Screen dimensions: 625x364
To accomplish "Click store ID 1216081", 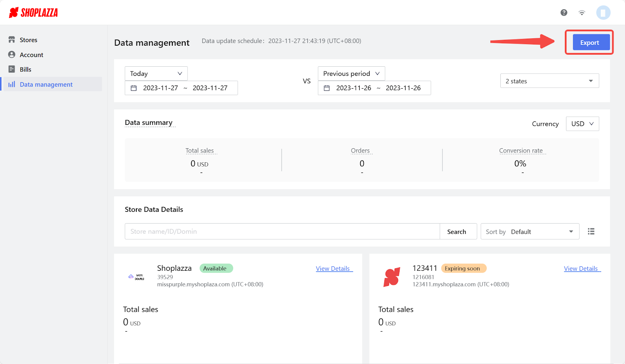I will coord(423,277).
